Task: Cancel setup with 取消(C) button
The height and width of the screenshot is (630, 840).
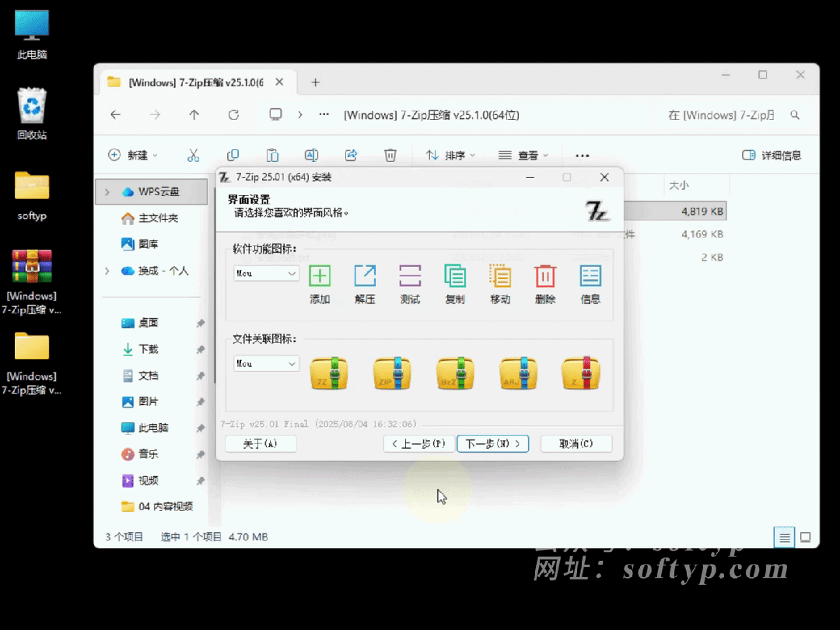Action: pos(576,443)
